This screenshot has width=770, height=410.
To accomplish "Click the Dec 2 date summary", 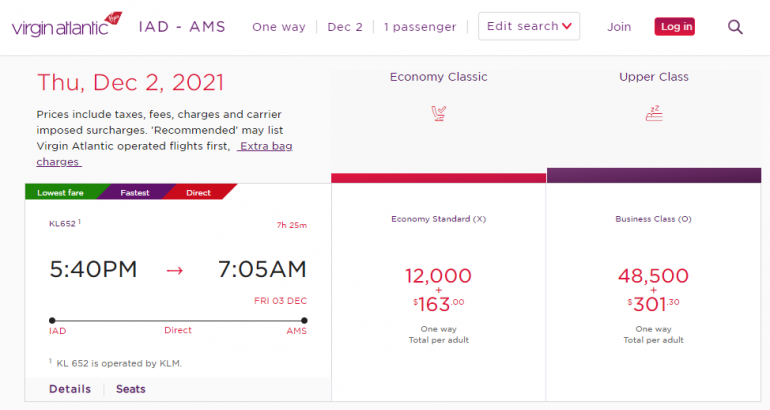I will pos(345,27).
